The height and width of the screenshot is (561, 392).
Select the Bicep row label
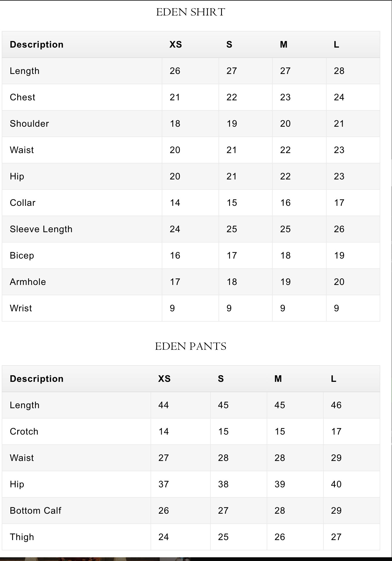tap(22, 255)
